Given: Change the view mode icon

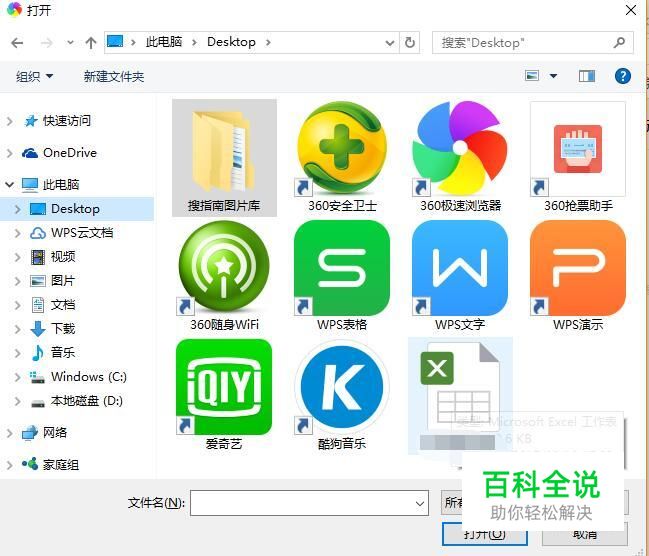Looking at the screenshot, I should 532,76.
